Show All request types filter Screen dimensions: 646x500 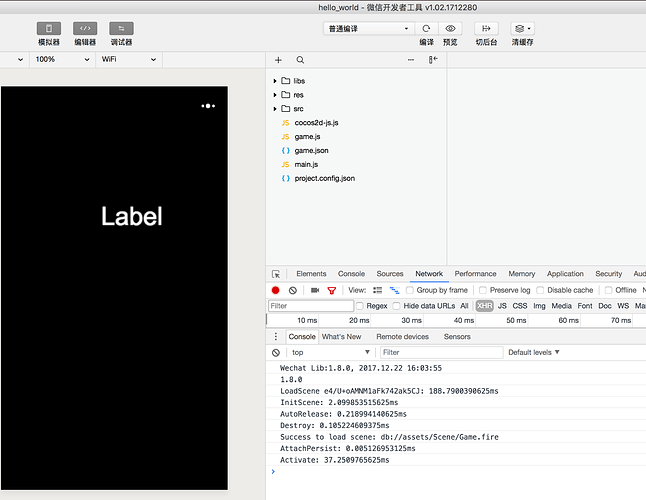click(464, 306)
